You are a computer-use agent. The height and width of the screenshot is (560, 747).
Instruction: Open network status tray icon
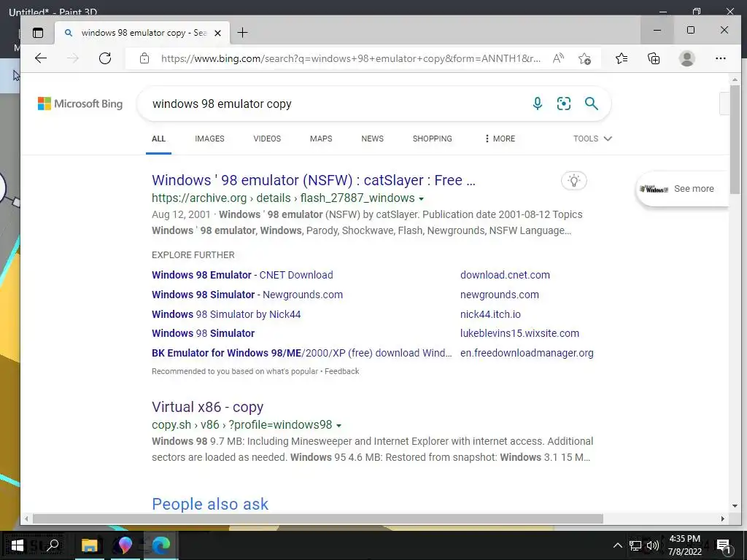tap(635, 545)
